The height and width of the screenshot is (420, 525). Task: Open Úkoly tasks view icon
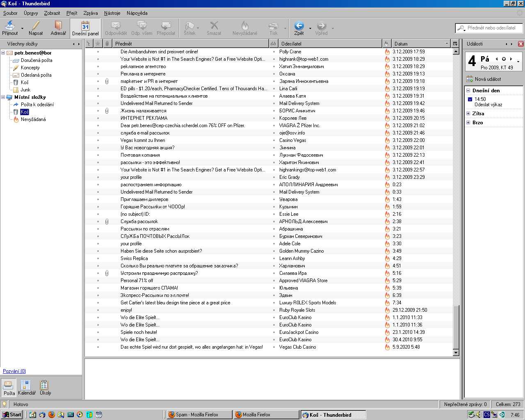pos(45,386)
